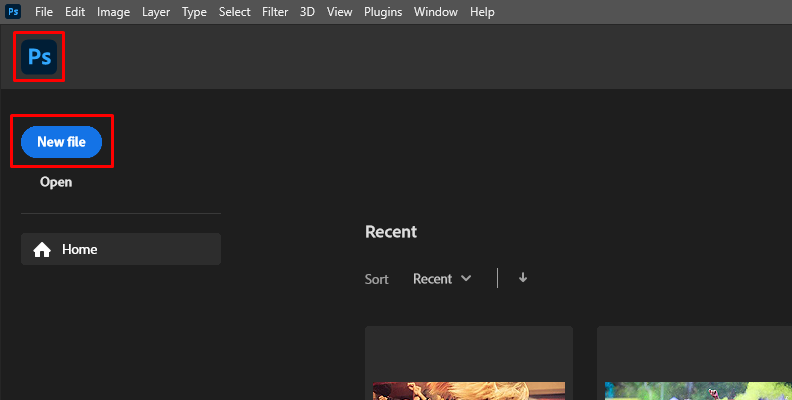Screen dimensions: 792x400
Task: Open the Plugins menu
Action: tap(383, 12)
